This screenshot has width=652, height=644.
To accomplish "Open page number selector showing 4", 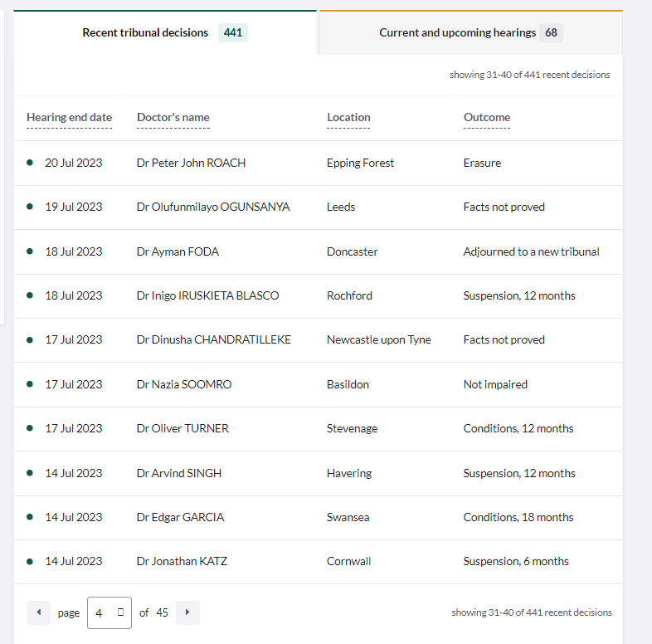I will pyautogui.click(x=109, y=612).
